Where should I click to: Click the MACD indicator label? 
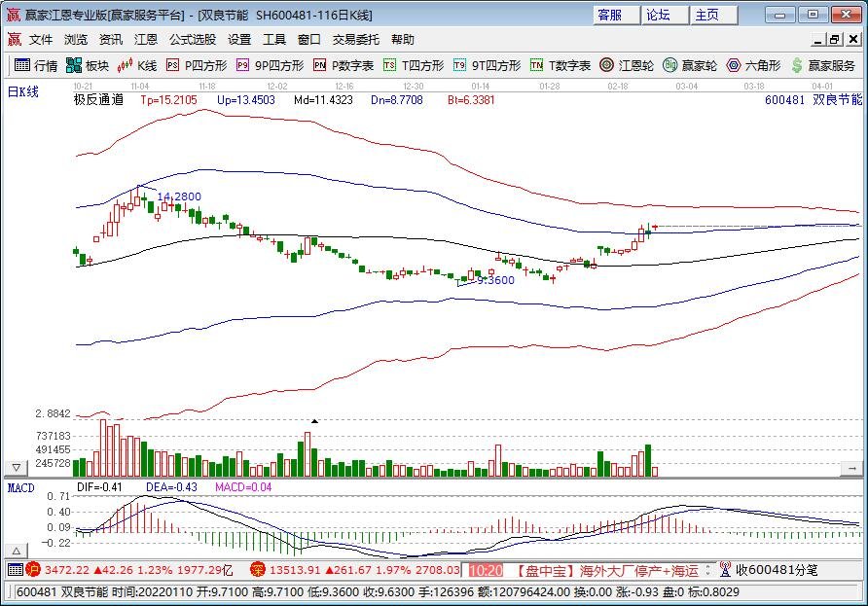coord(21,487)
